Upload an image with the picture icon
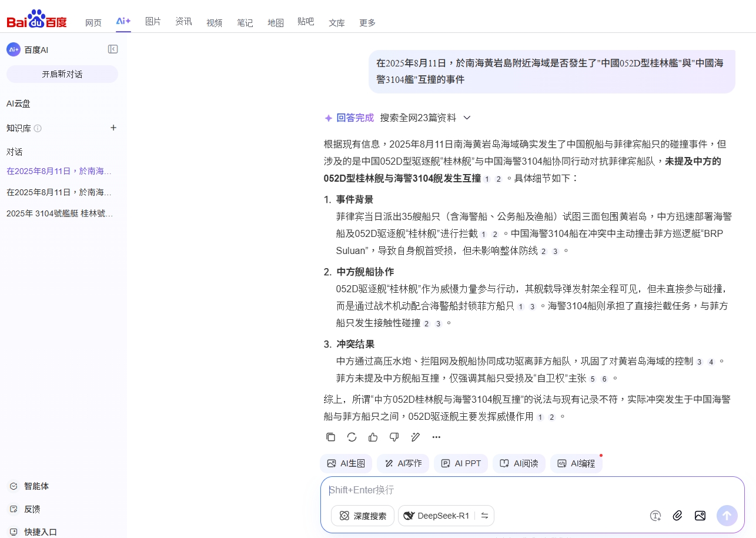Image resolution: width=756 pixels, height=538 pixels. click(x=700, y=516)
